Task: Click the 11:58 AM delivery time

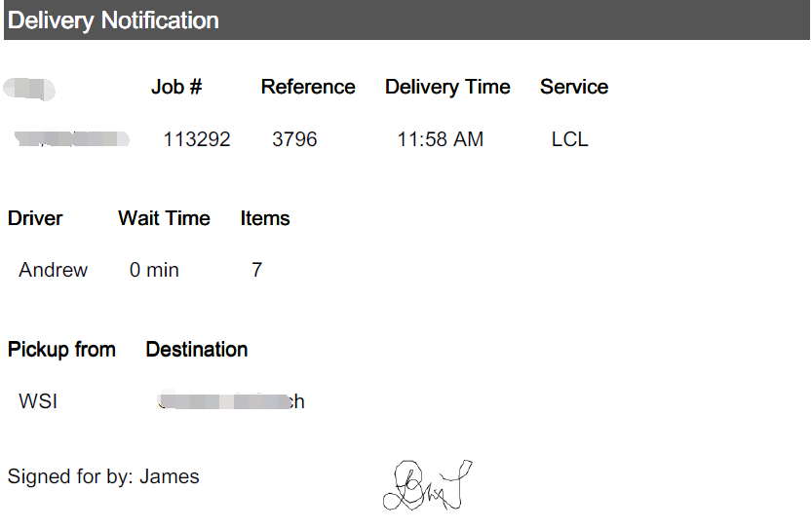Action: [441, 139]
